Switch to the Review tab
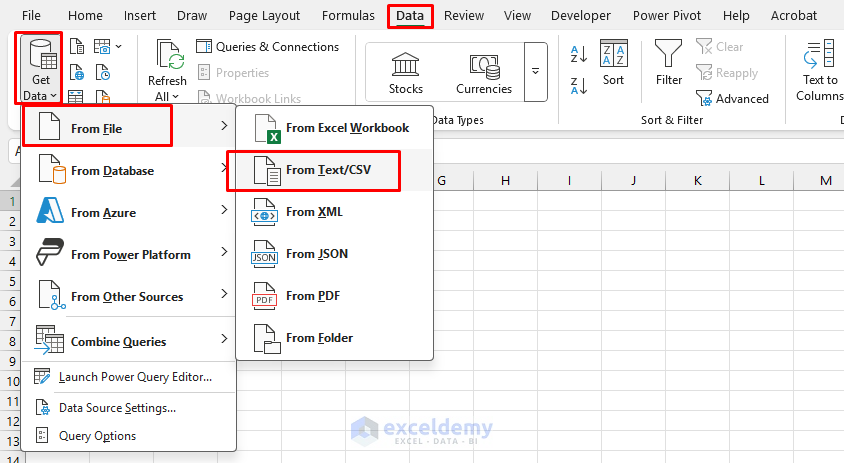 coord(463,16)
